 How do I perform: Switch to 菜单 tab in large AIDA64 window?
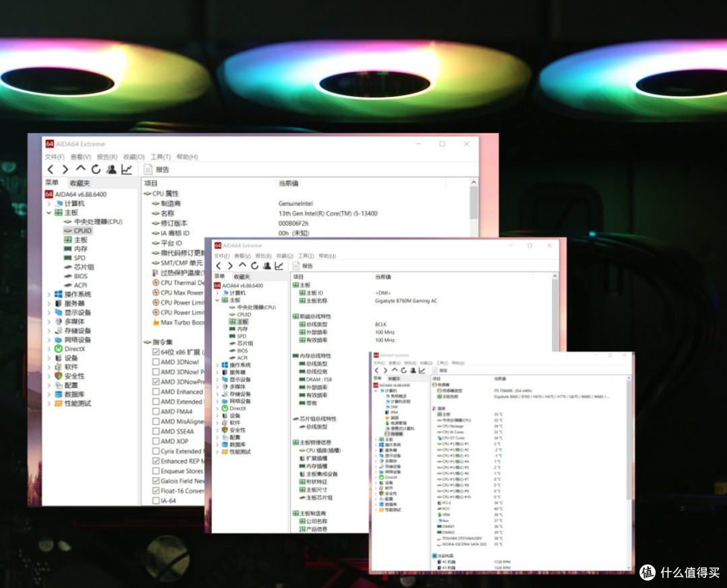click(x=52, y=182)
